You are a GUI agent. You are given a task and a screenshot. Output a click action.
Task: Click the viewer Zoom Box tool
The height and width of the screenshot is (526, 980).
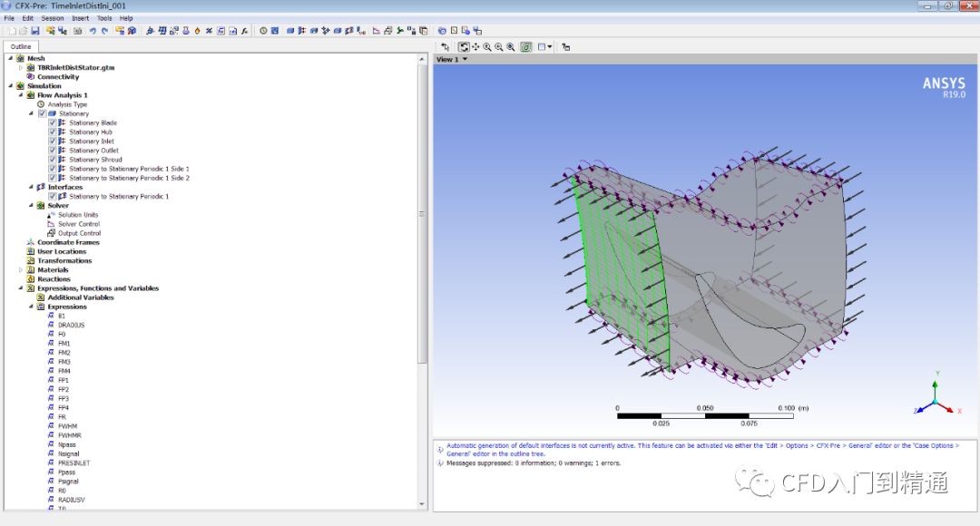pyautogui.click(x=499, y=47)
